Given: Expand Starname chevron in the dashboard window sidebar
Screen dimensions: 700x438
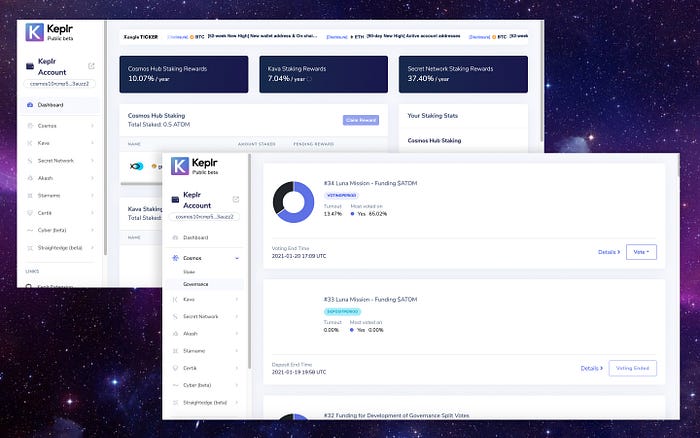Looking at the screenshot, I should [x=92, y=196].
